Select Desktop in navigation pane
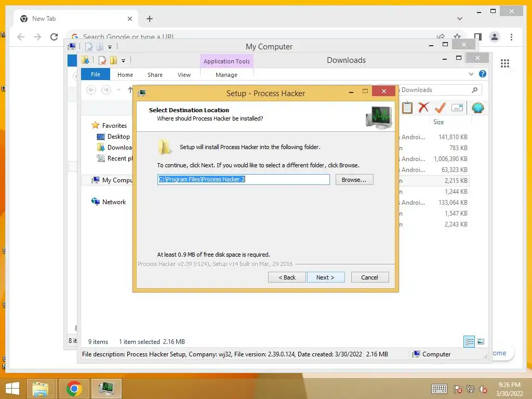The width and height of the screenshot is (532, 399). point(118,137)
